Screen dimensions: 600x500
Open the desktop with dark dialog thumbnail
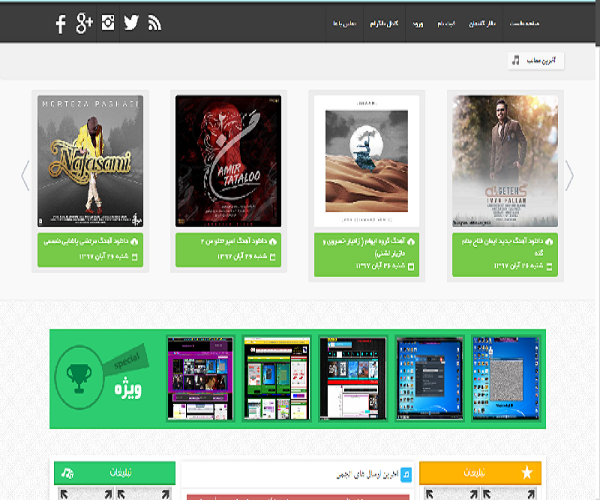click(430, 378)
